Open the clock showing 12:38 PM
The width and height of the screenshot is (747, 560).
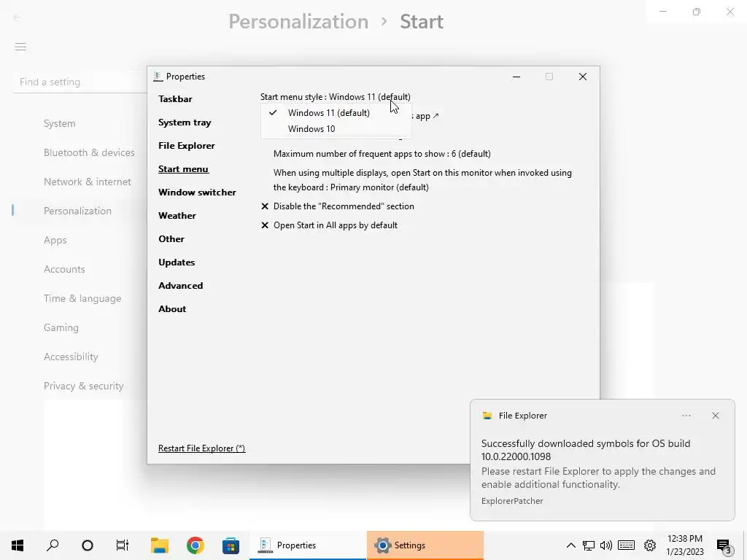pos(684,545)
